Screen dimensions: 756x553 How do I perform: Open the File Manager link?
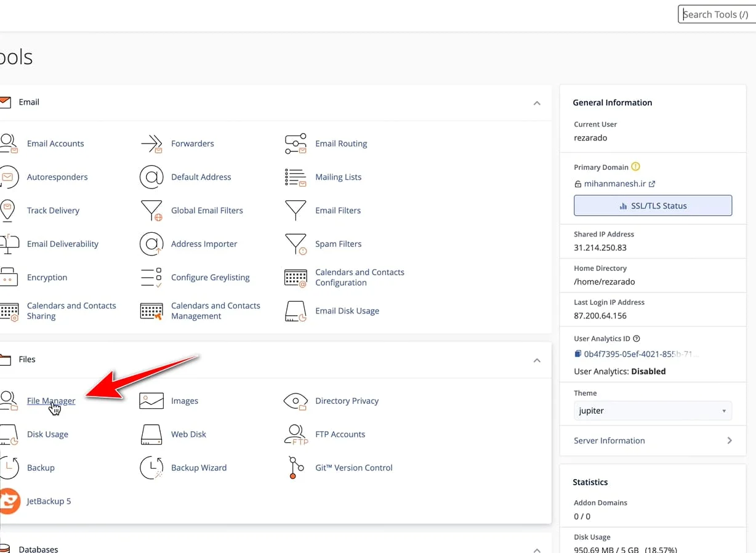point(51,401)
